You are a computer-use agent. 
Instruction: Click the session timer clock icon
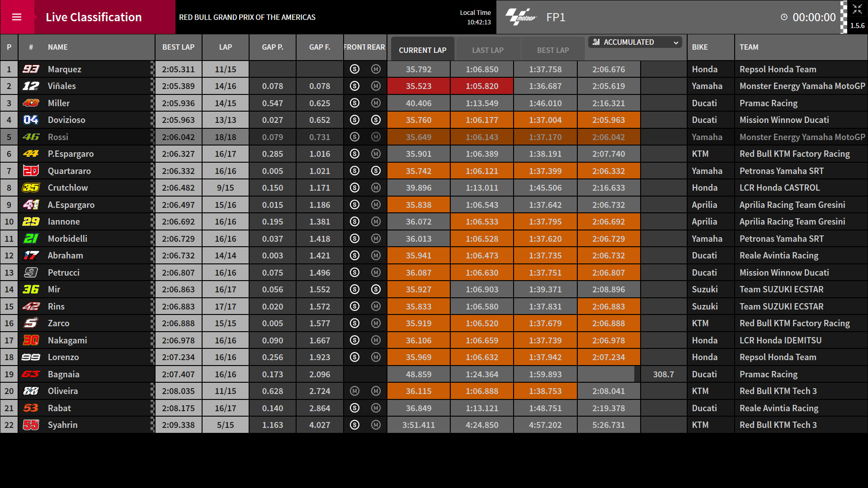784,17
